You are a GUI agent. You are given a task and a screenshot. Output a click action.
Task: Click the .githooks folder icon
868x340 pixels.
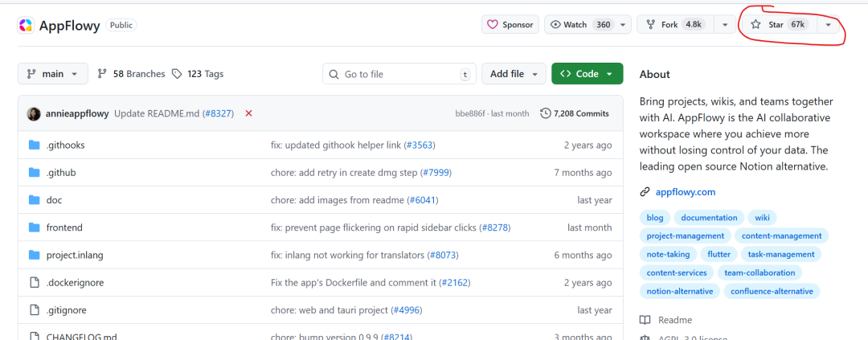point(35,145)
